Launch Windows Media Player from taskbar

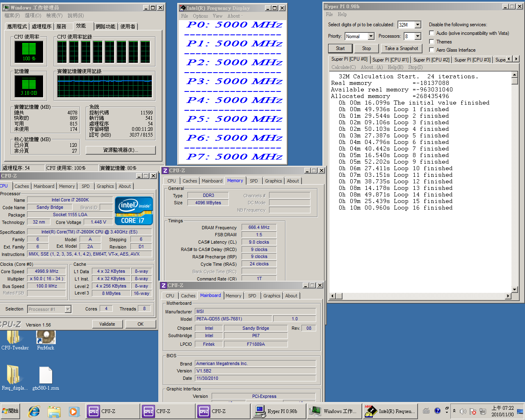[73, 411]
